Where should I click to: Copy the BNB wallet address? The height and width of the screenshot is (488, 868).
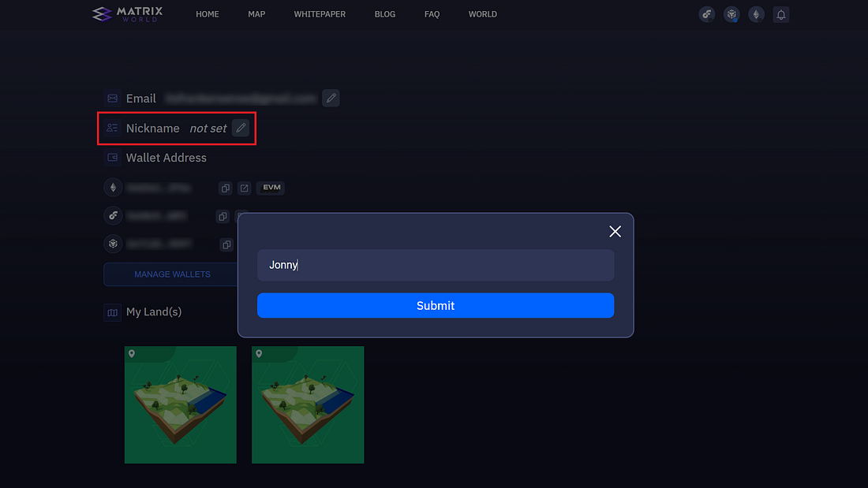(226, 244)
